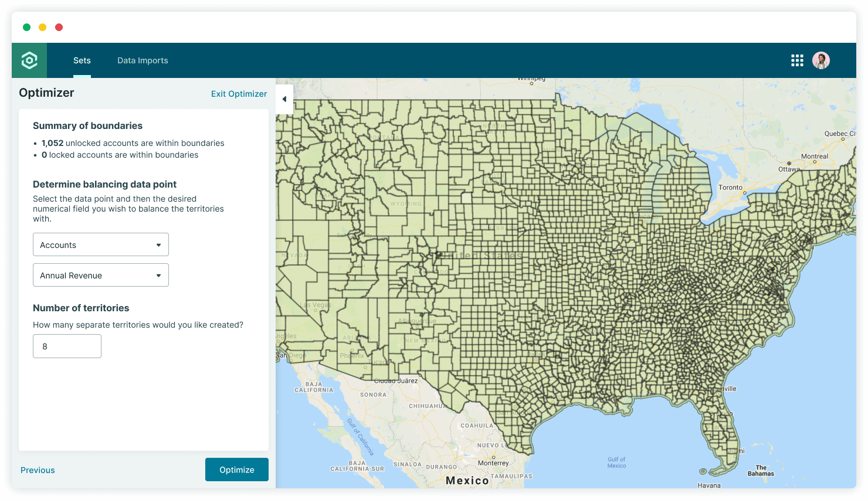868x500 pixels.
Task: Click the Optimize button
Action: 237,470
